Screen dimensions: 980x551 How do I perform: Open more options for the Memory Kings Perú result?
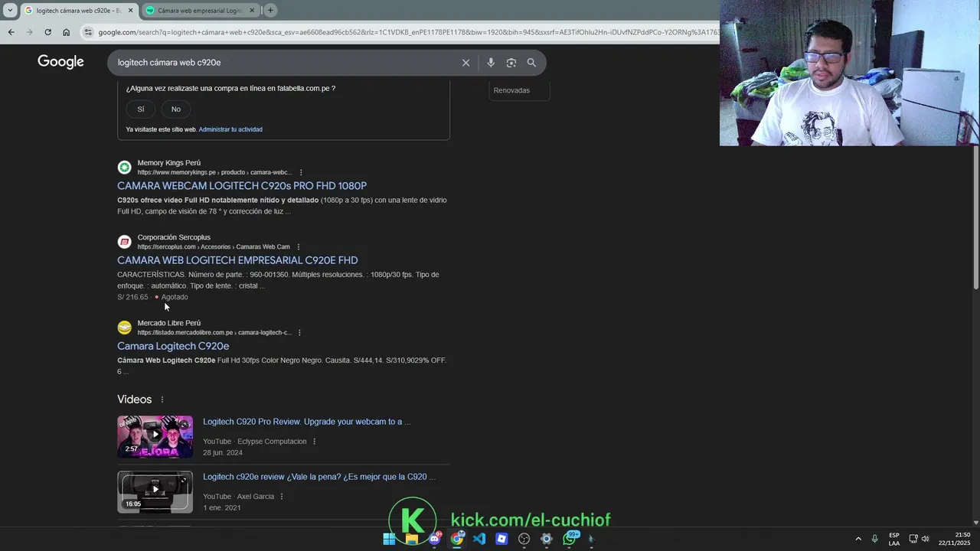[x=301, y=172]
